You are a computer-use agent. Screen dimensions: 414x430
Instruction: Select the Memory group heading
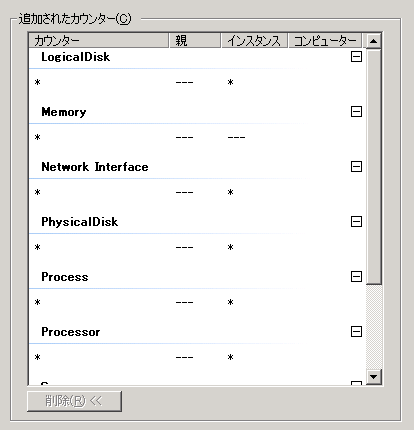[64, 112]
